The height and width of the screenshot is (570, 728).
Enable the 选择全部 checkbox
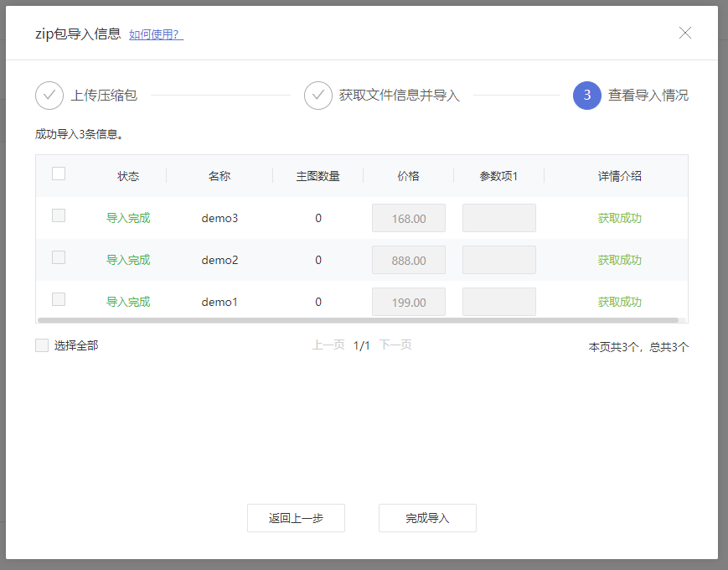[41, 345]
